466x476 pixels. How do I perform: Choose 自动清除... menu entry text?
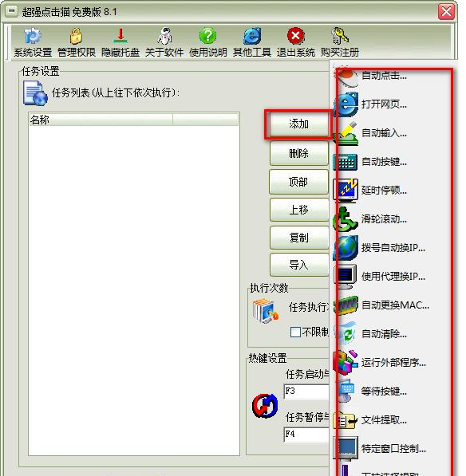(x=384, y=334)
